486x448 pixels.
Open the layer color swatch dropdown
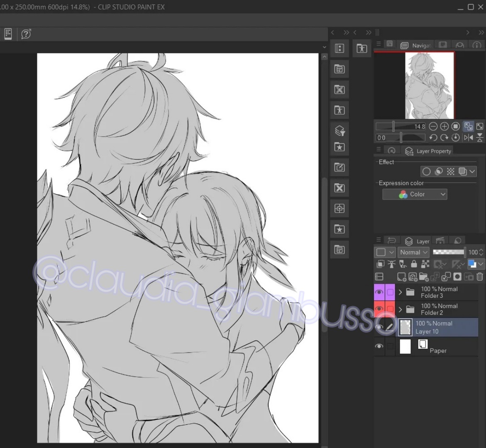pyautogui.click(x=476, y=264)
